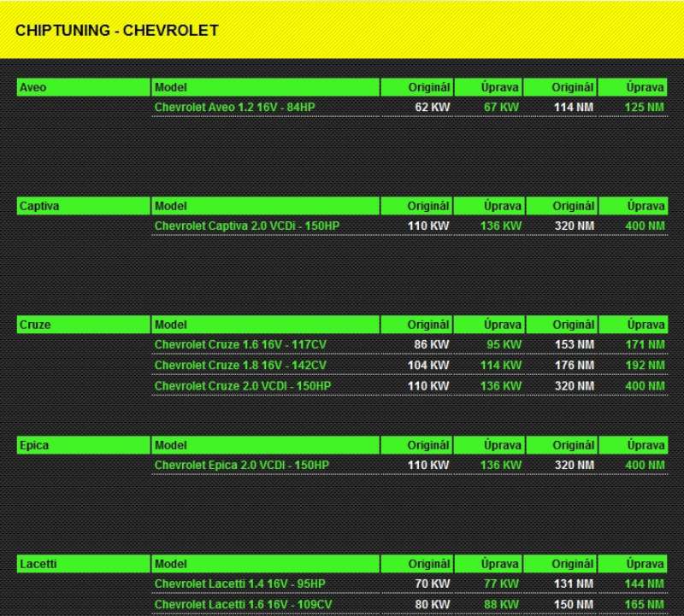Click Cruze 2.0 tuned power 136 KW
Image resolution: width=684 pixels, height=616 pixels.
[x=501, y=386]
